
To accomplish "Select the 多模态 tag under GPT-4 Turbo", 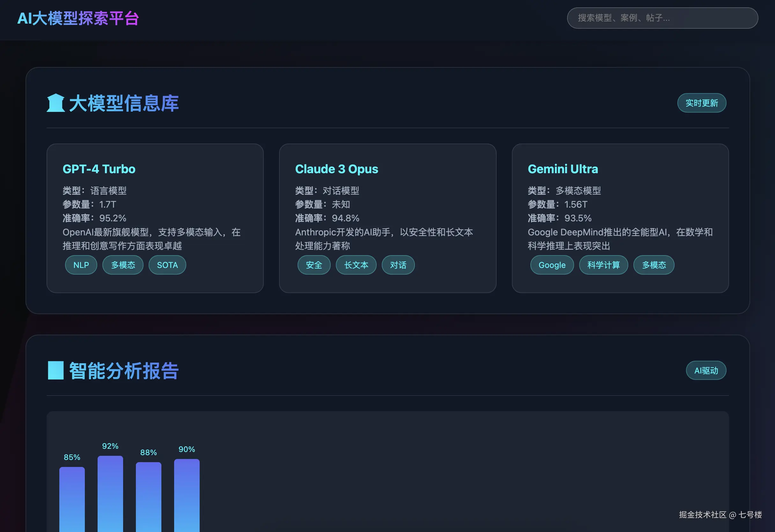I will pos(123,265).
